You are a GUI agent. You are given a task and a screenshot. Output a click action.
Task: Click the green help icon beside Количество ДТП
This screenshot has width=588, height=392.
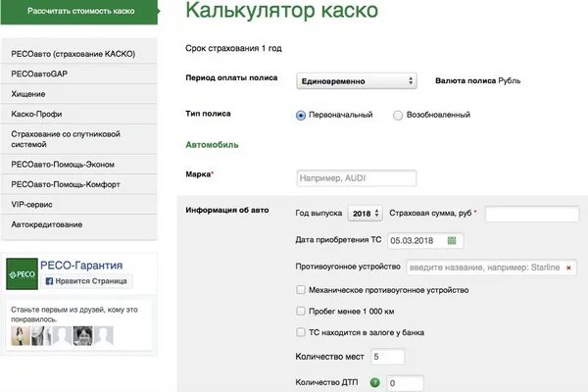(x=374, y=382)
